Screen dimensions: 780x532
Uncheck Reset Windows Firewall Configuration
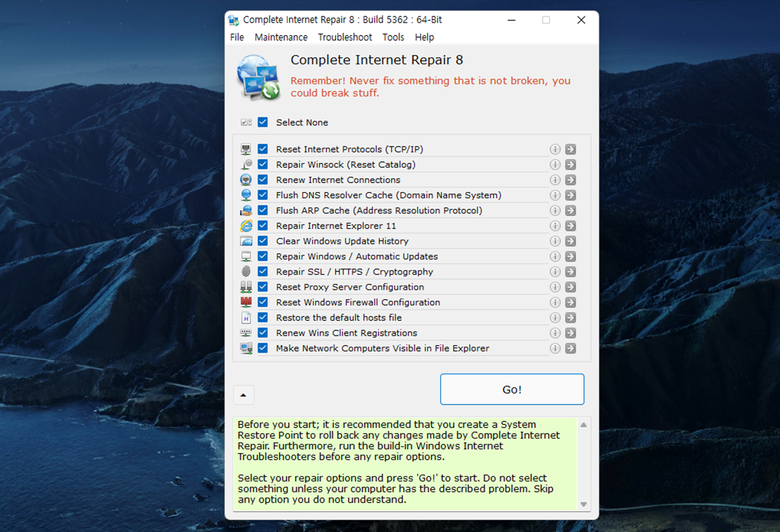click(x=263, y=302)
